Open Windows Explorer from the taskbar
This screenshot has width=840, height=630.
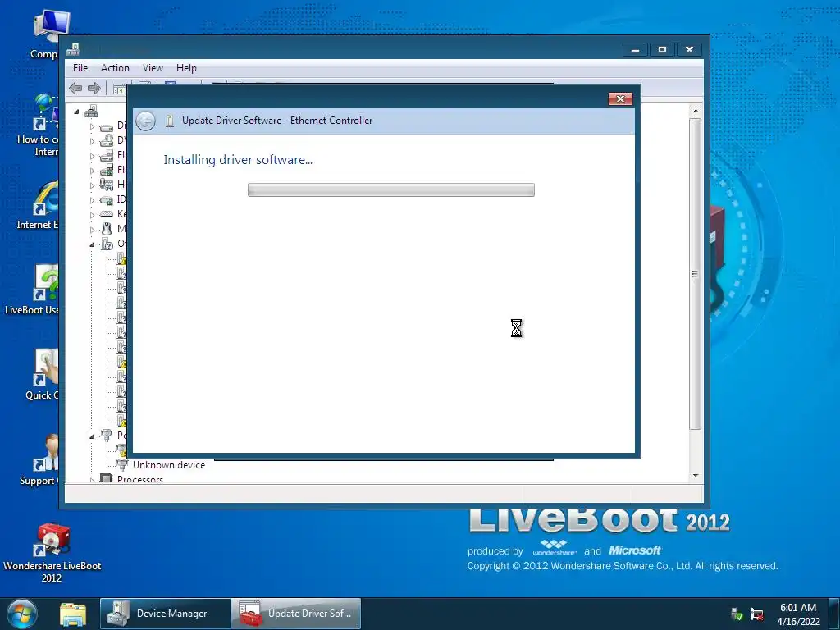point(73,614)
